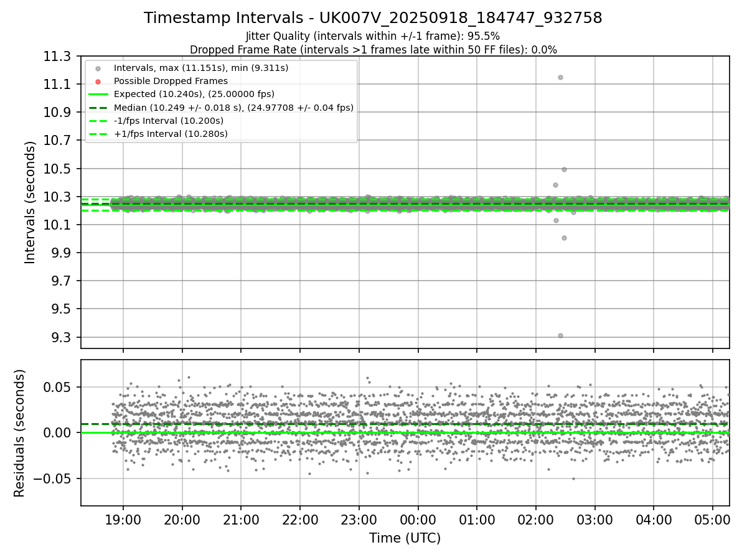
Task: Click the 11.3 y-axis tick label
Action: (57, 57)
